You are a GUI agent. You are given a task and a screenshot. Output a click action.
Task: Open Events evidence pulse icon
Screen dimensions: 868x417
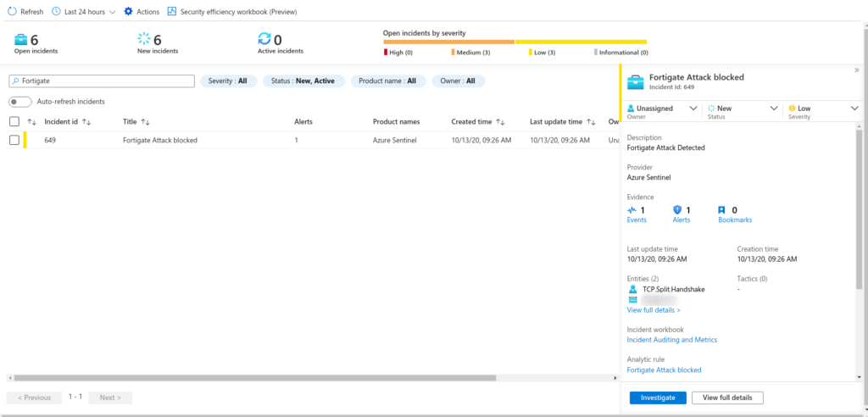coord(632,210)
